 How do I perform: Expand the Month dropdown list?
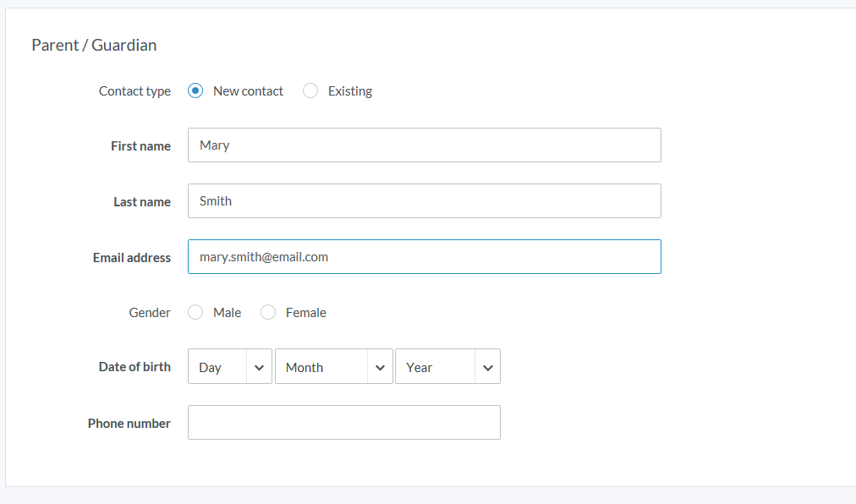pyautogui.click(x=321, y=367)
